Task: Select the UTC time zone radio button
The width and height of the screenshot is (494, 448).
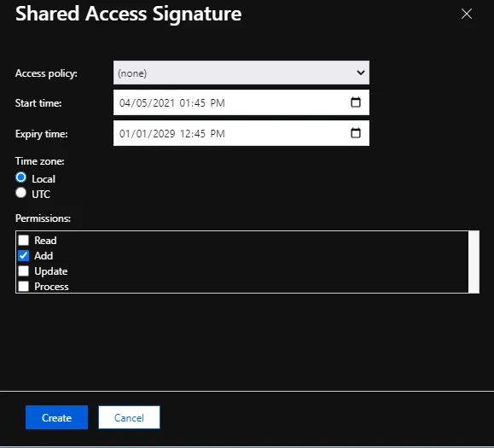Action: pos(20,193)
